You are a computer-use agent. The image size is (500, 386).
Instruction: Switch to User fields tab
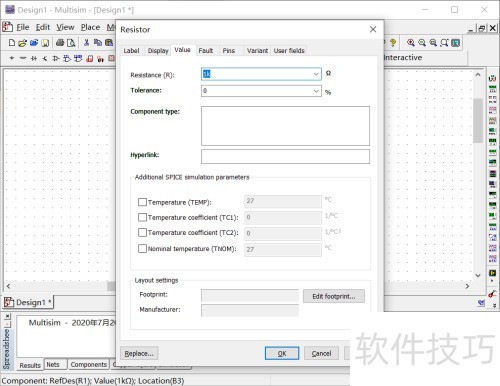click(289, 51)
